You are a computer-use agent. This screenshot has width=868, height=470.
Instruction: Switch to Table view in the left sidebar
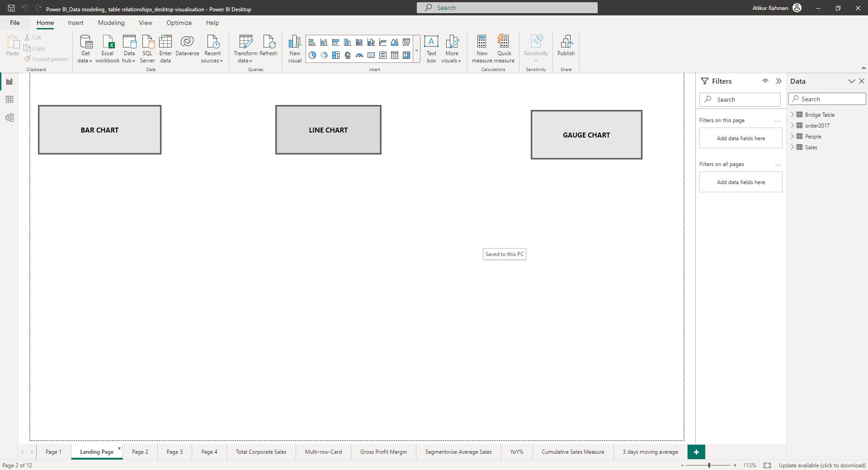point(9,100)
